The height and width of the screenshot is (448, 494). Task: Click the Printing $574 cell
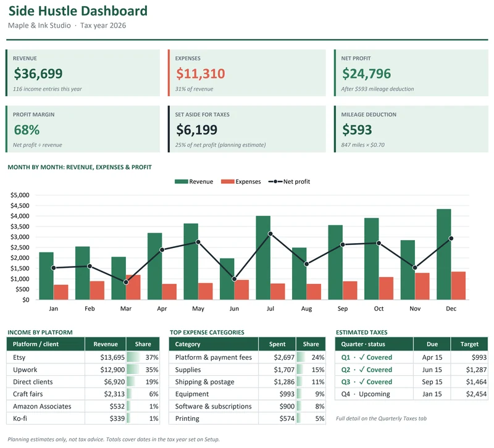click(x=277, y=419)
